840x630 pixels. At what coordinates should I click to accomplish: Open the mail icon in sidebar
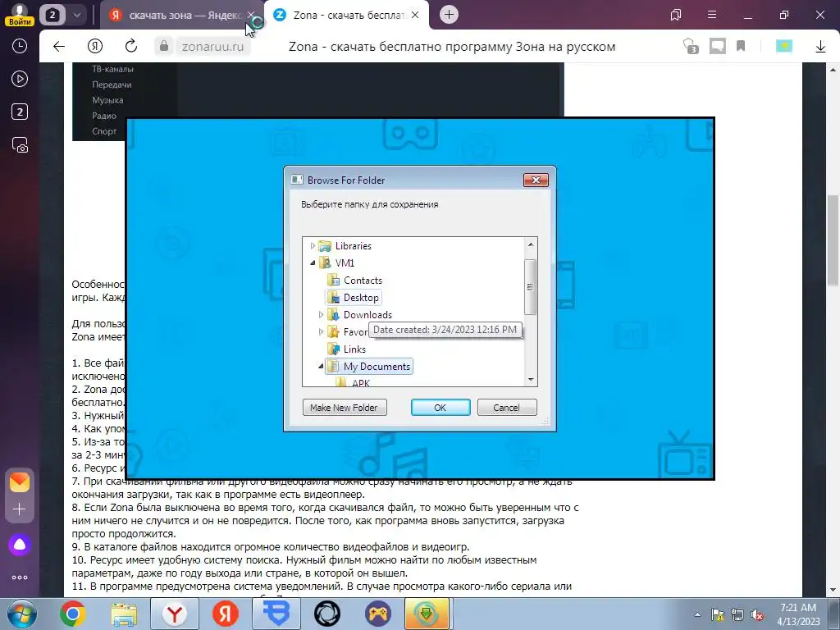(x=20, y=482)
